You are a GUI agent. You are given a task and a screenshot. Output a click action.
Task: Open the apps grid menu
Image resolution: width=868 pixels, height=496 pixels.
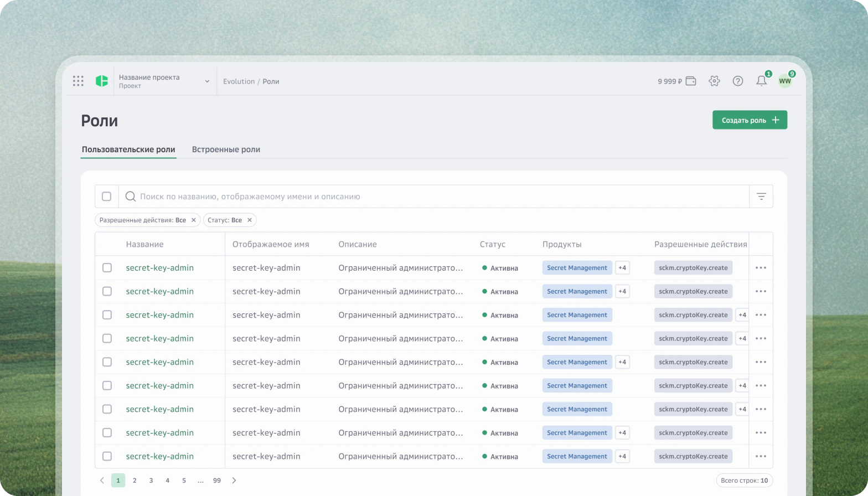click(78, 81)
